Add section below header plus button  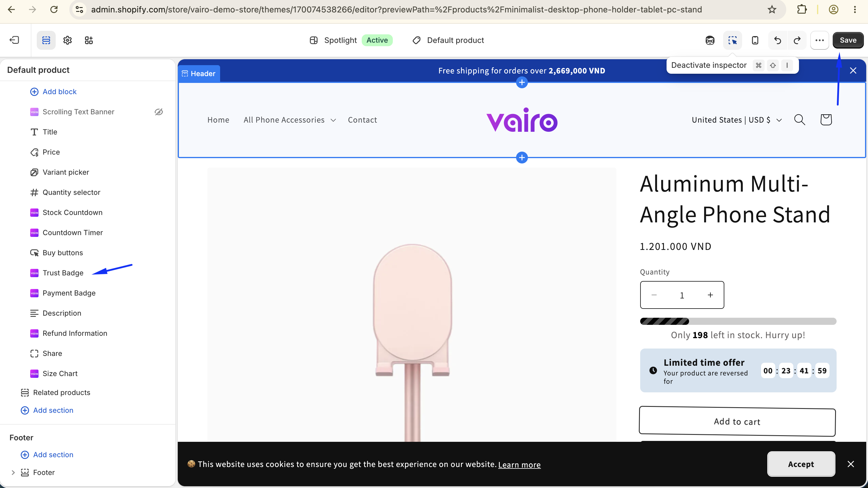522,157
